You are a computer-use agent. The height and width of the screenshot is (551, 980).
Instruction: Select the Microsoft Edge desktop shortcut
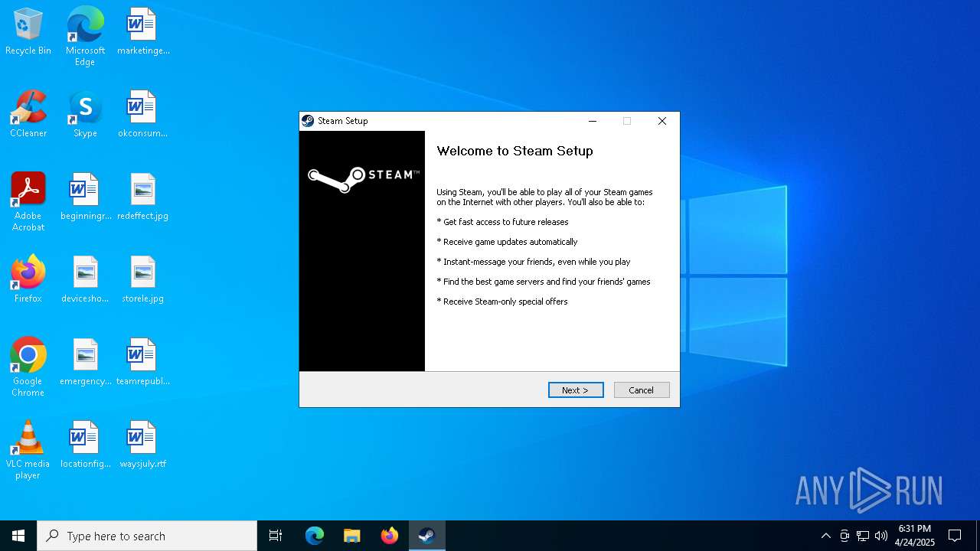[x=85, y=37]
